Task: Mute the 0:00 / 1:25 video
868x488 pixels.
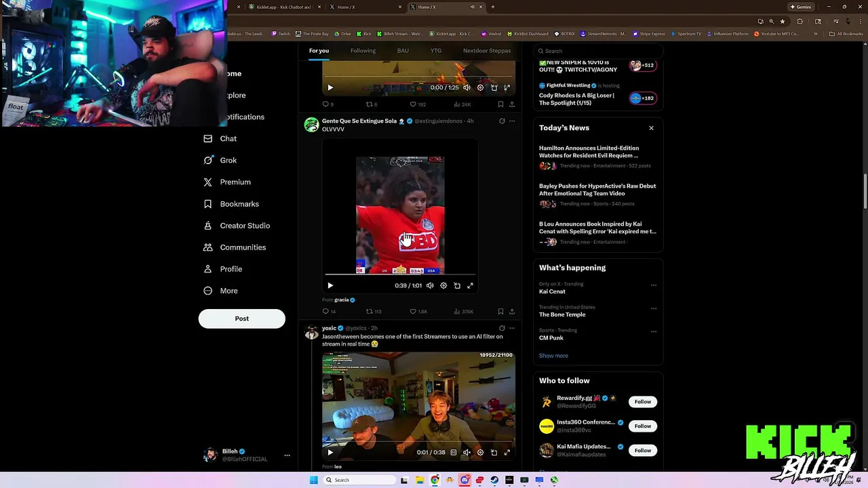Action: click(467, 87)
